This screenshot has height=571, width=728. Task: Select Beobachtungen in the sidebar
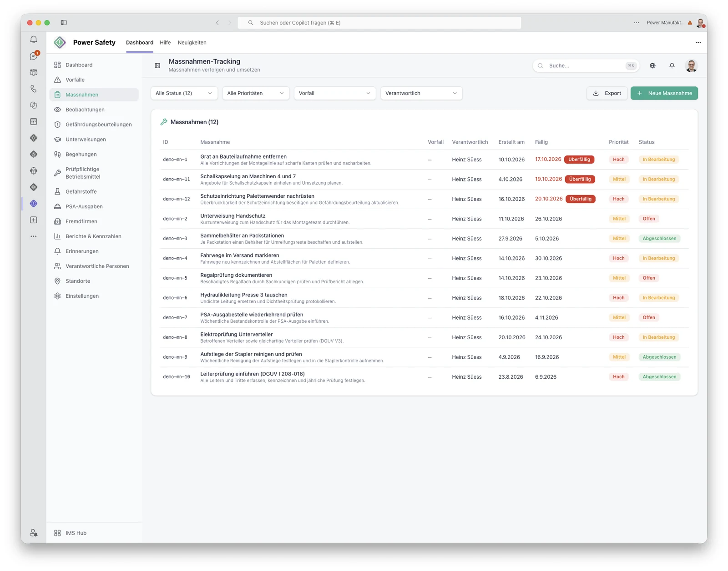tap(94, 110)
